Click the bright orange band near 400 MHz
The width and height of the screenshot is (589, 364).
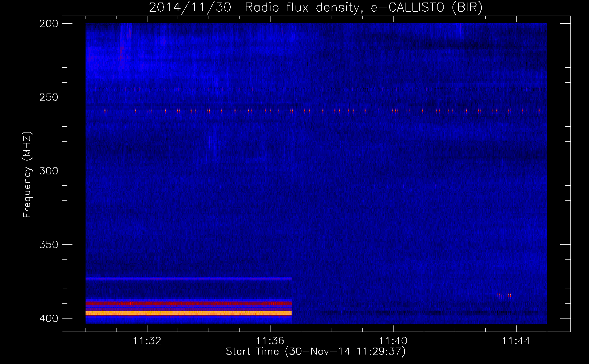[x=189, y=313]
